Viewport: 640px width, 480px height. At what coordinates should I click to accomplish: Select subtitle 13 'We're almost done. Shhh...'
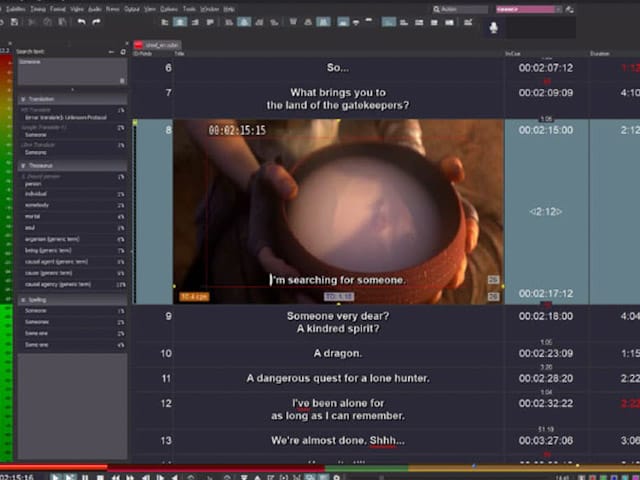(x=338, y=440)
